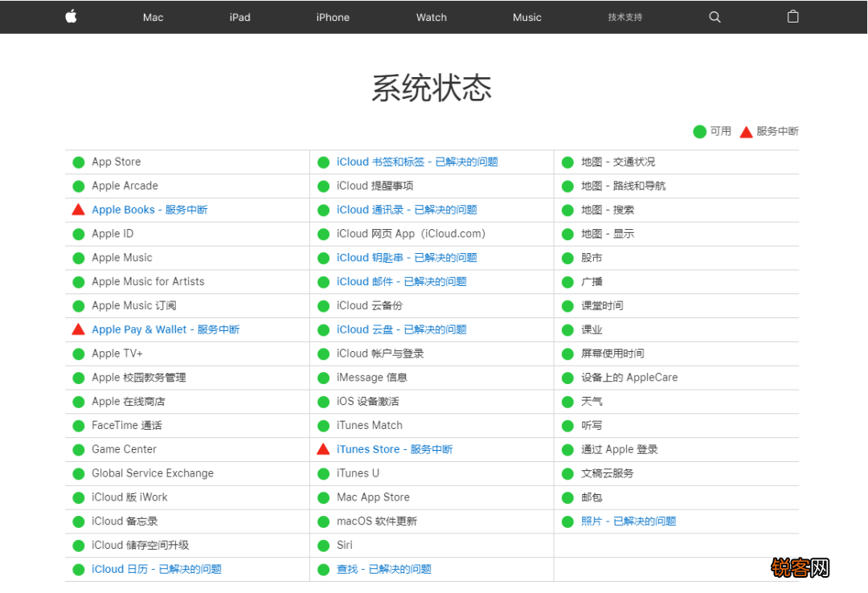Open the Watch menu item
The width and height of the screenshot is (868, 593).
(432, 17)
